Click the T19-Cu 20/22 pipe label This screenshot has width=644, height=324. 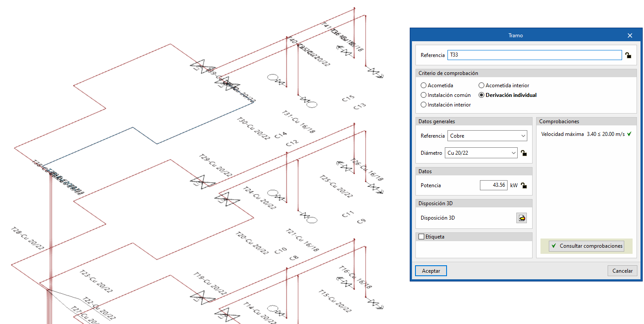coord(210,283)
